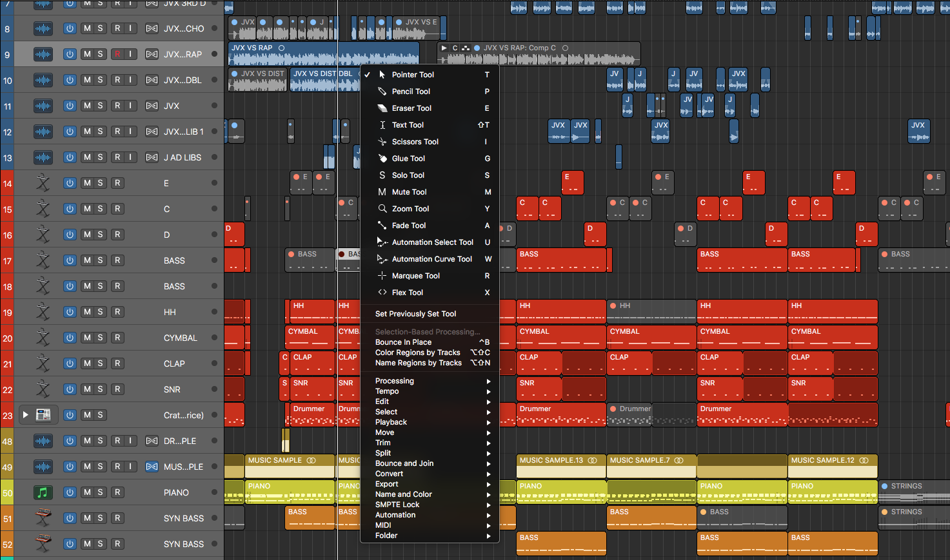Screen dimensions: 950x560
Task: Choose the Flex Tool
Action: [x=405, y=292]
